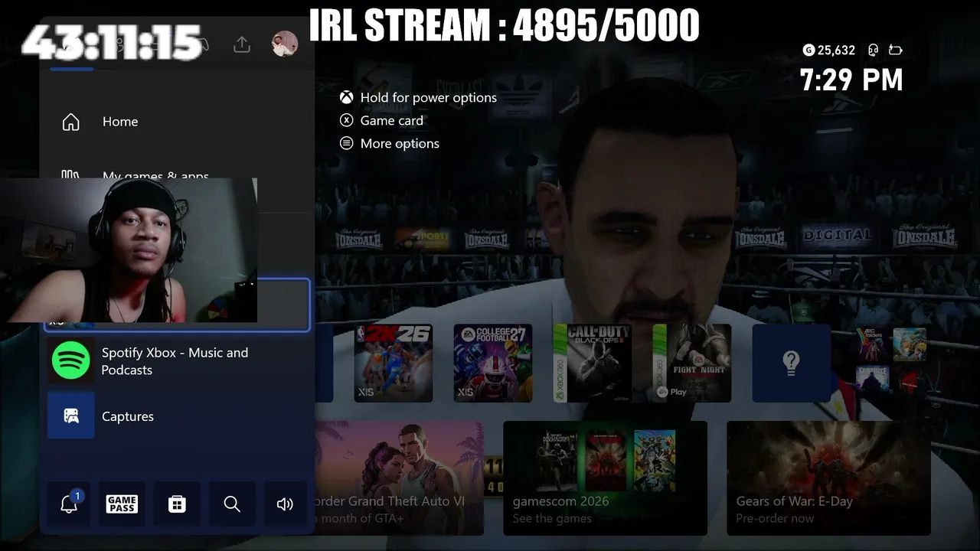The image size is (980, 551).
Task: Select the Game card hint
Action: pyautogui.click(x=381, y=120)
